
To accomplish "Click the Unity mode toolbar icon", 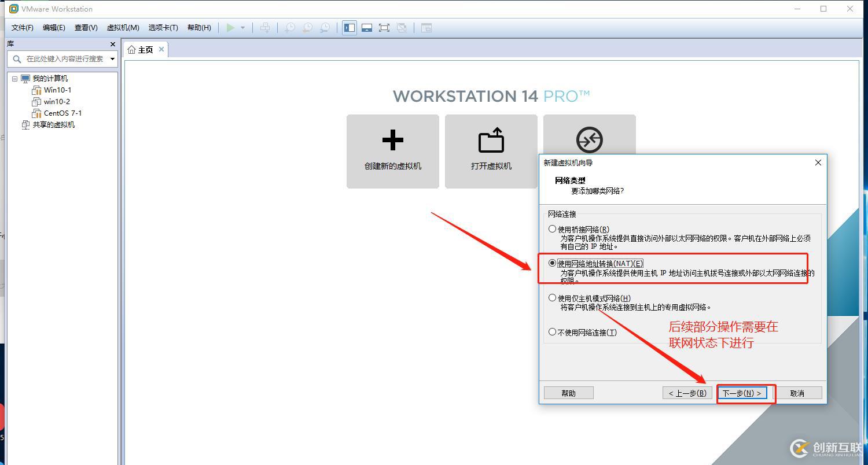I will click(x=402, y=28).
